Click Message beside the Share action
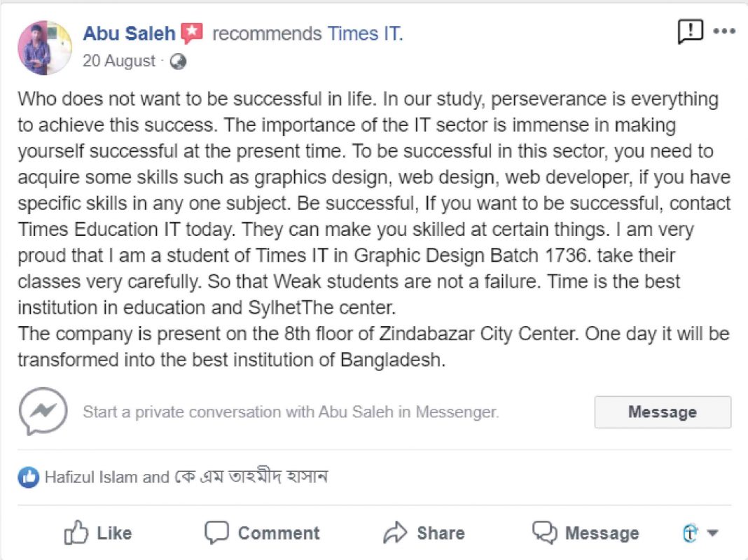The height and width of the screenshot is (560, 748). tap(586, 533)
